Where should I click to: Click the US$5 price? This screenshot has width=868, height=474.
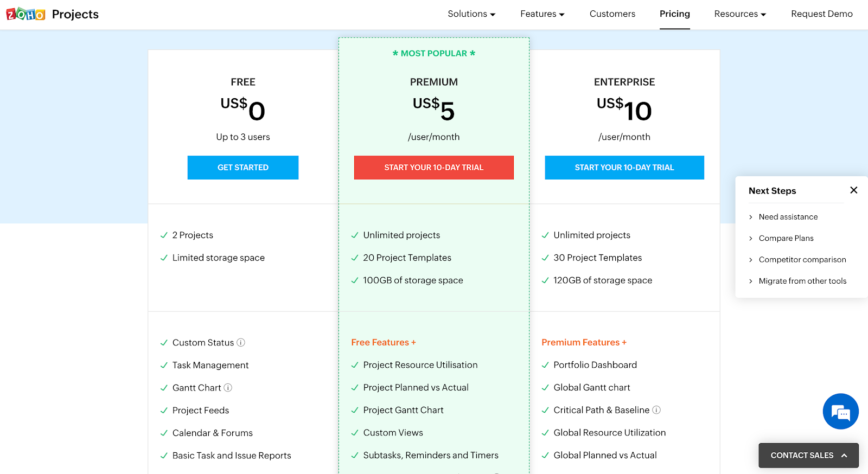pyautogui.click(x=434, y=110)
